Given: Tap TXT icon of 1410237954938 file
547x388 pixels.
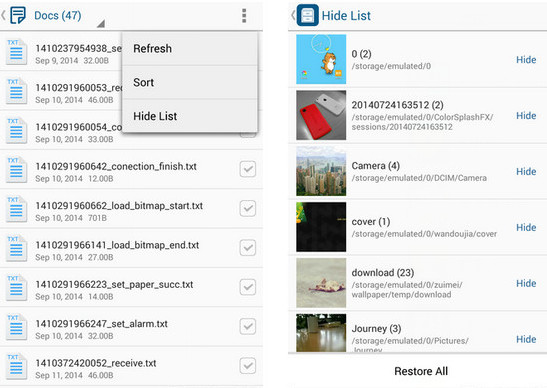Looking at the screenshot, I should point(16,51).
